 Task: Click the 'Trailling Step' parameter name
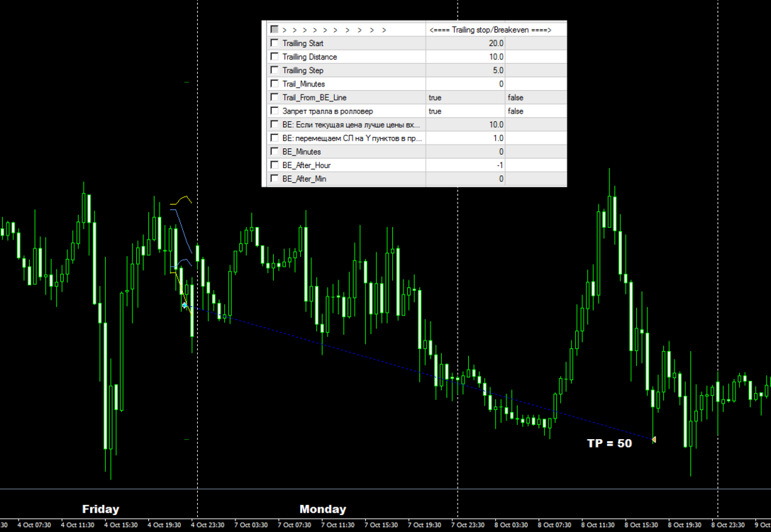[303, 70]
